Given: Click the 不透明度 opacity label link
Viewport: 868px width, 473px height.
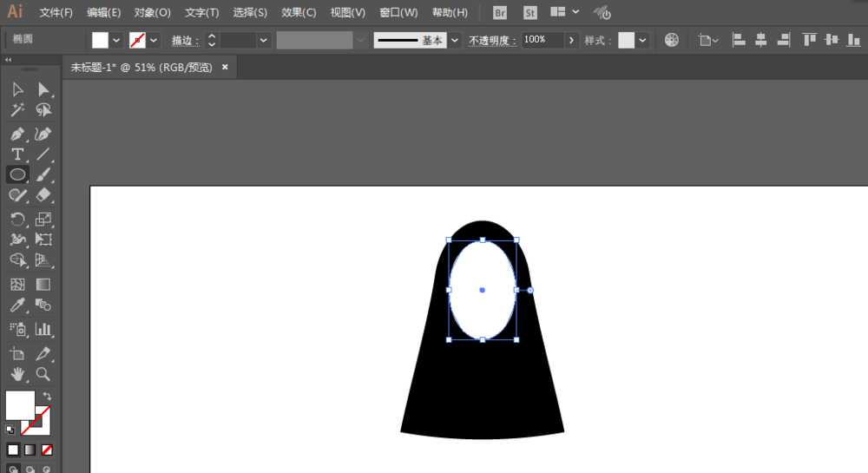Looking at the screenshot, I should point(492,41).
